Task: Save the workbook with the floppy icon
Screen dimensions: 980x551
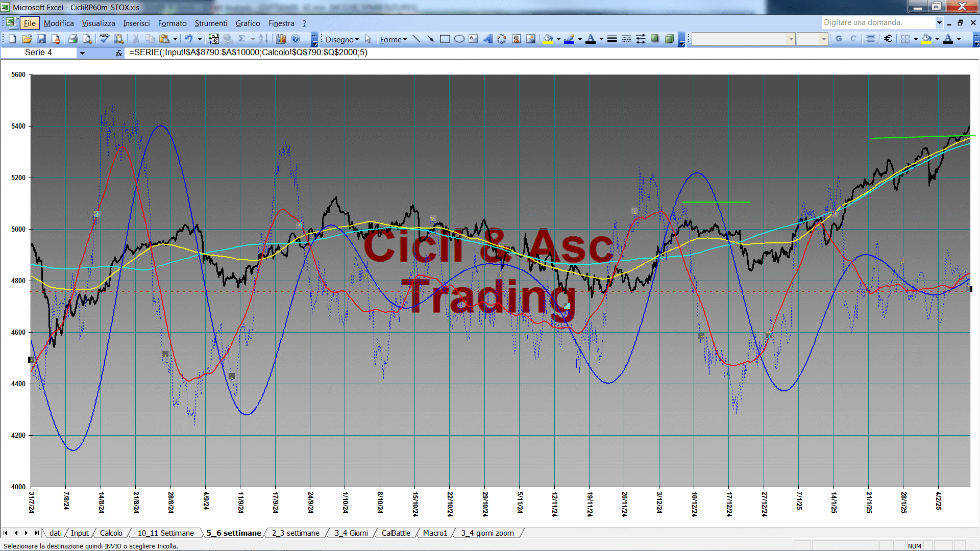Action: [41, 39]
